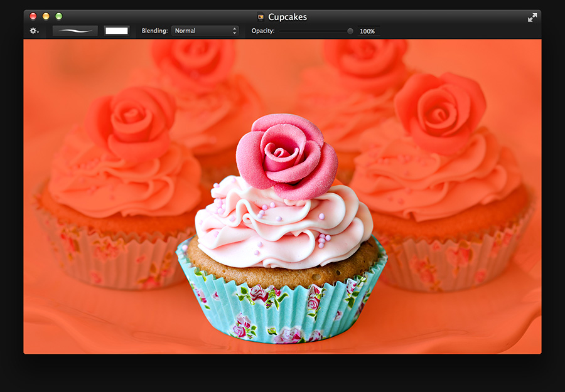565x392 pixels.
Task: Close the Cupcakes window
Action: pos(33,16)
